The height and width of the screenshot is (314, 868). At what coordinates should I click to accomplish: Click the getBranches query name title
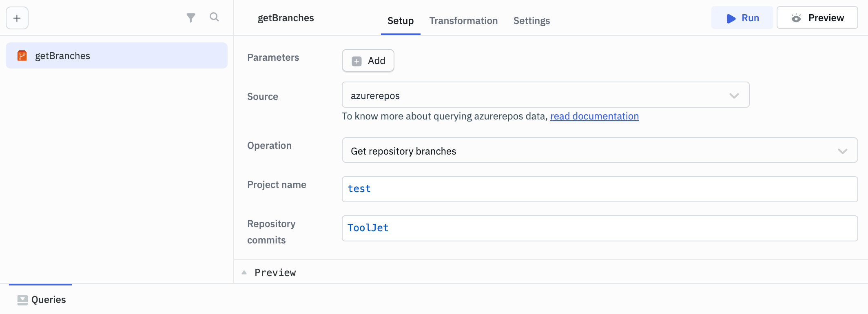point(286,18)
